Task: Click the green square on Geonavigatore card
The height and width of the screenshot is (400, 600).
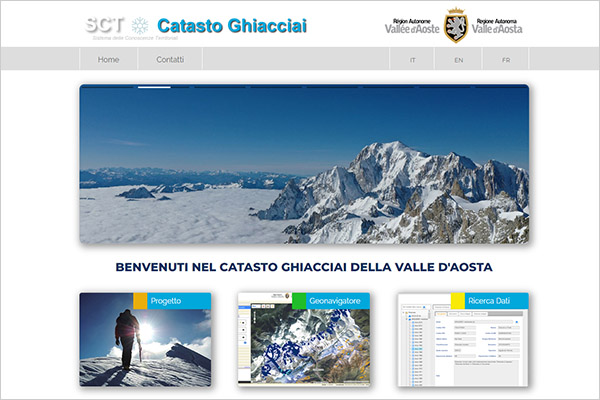Action: coord(299,301)
